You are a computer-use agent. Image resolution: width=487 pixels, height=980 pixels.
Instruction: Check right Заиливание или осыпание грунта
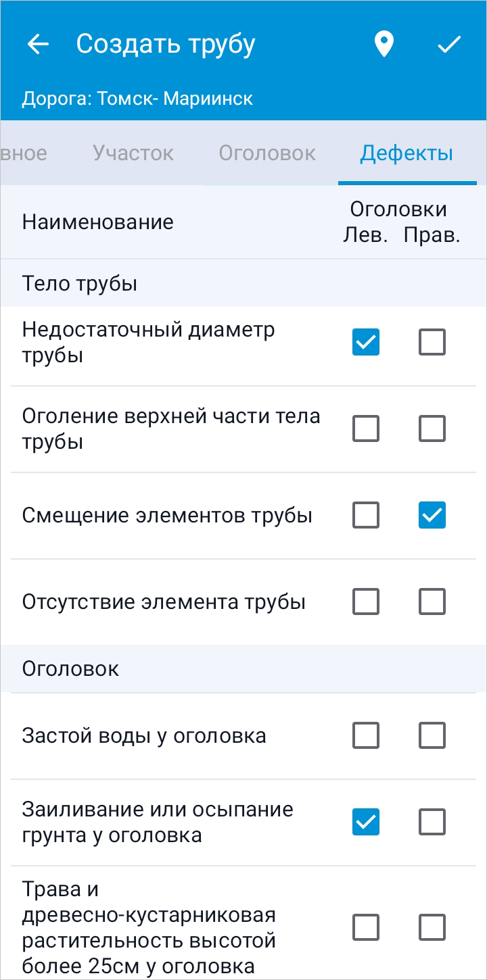coord(432,822)
